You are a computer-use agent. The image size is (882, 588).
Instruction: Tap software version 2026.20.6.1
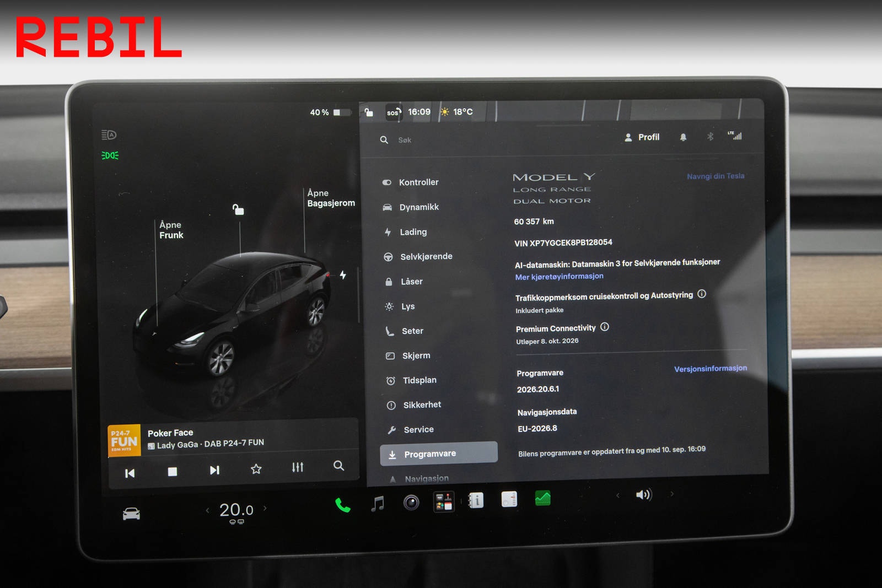pyautogui.click(x=538, y=389)
